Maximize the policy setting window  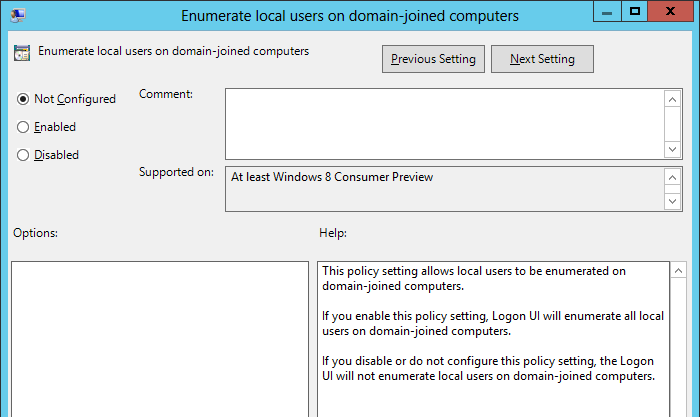634,13
